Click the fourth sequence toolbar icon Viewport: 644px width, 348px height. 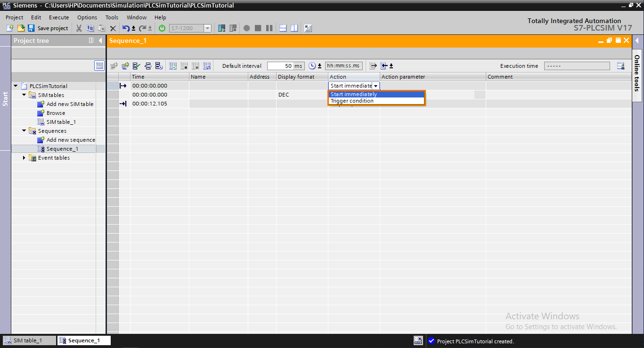147,66
